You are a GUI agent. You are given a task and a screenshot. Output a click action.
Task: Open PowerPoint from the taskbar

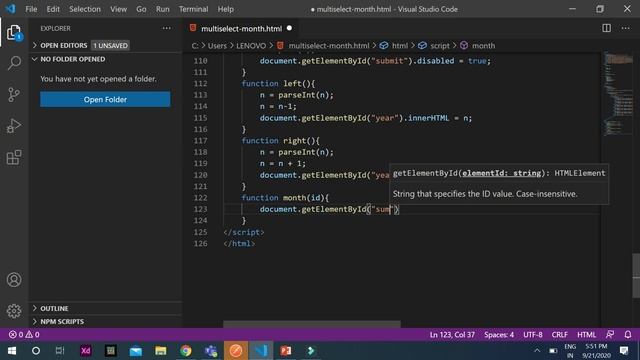tap(286, 351)
